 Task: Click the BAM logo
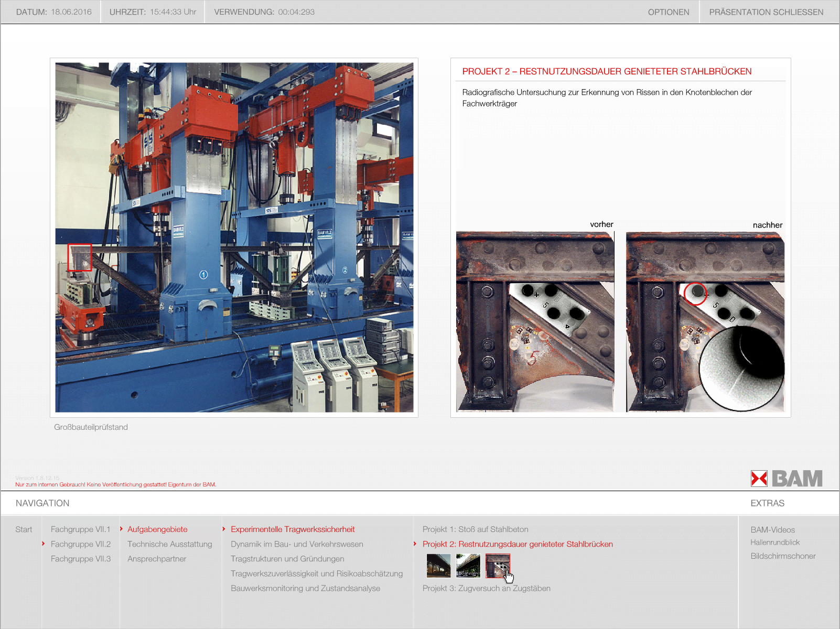(x=787, y=479)
